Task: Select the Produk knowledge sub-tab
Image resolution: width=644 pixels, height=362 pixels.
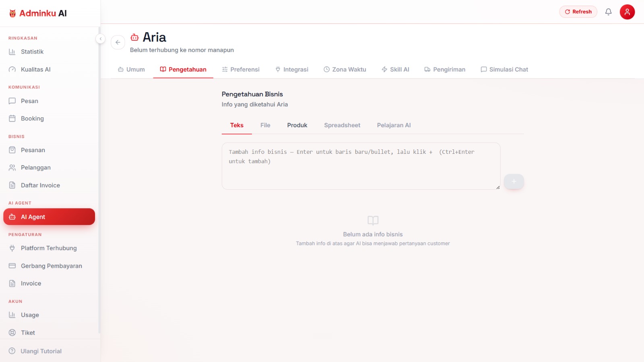Action: (x=297, y=125)
